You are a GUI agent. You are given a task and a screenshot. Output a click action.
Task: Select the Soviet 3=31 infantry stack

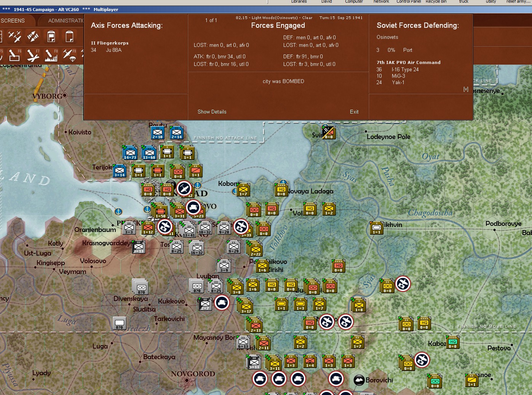(x=179, y=211)
